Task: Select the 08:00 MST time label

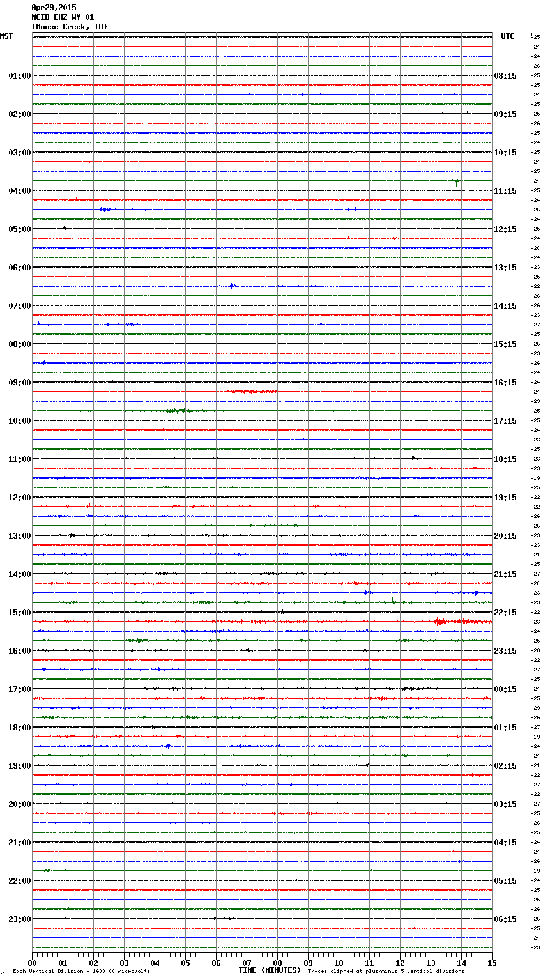Action: 20,344
